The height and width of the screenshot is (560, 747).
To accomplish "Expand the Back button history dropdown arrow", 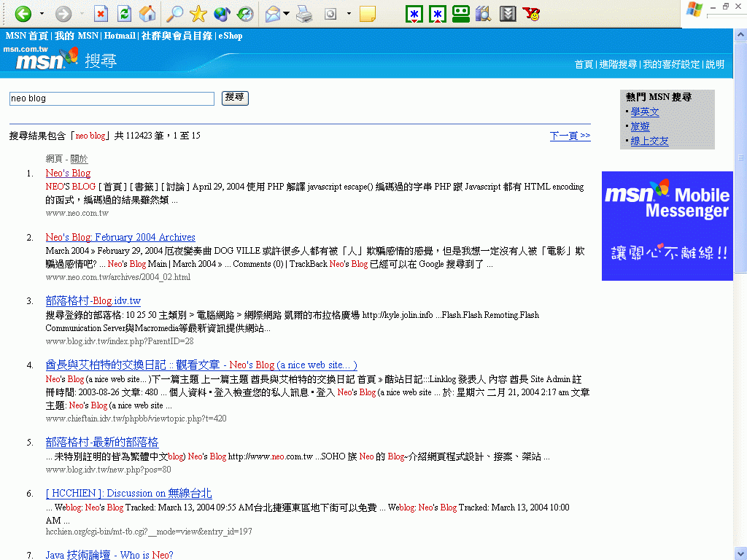I will click(42, 13).
